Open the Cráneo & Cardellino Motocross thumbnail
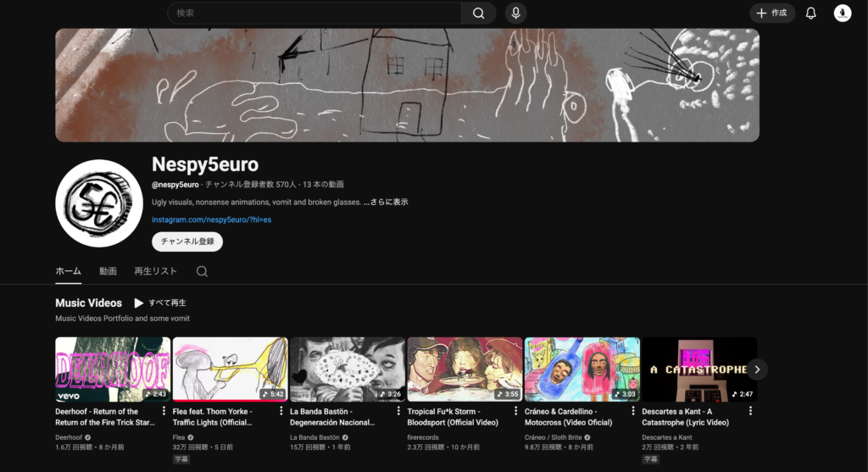 (581, 369)
